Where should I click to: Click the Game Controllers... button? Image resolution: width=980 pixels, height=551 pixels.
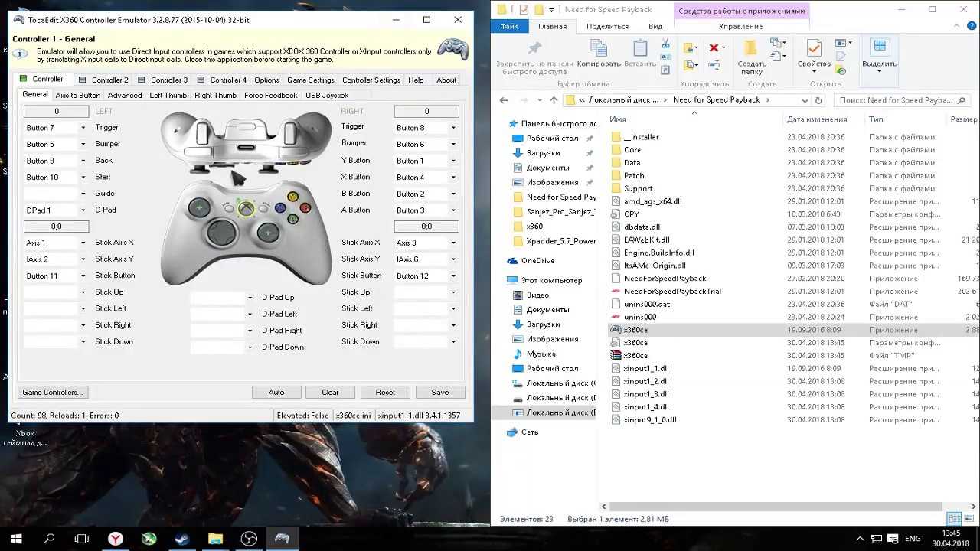[x=52, y=392]
